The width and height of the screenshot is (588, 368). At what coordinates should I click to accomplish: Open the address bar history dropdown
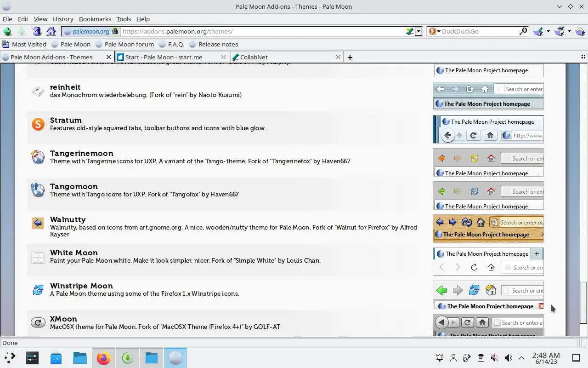pos(418,31)
